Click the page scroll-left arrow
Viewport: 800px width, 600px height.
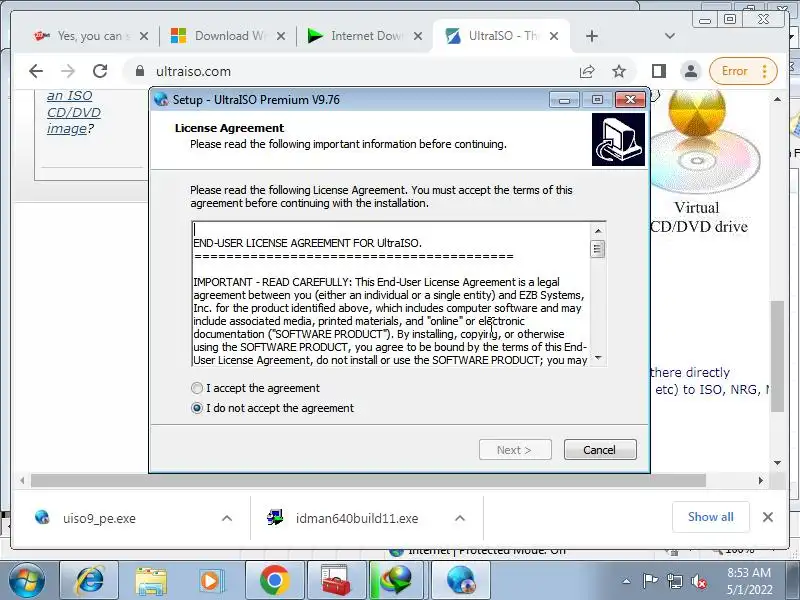click(x=22, y=480)
